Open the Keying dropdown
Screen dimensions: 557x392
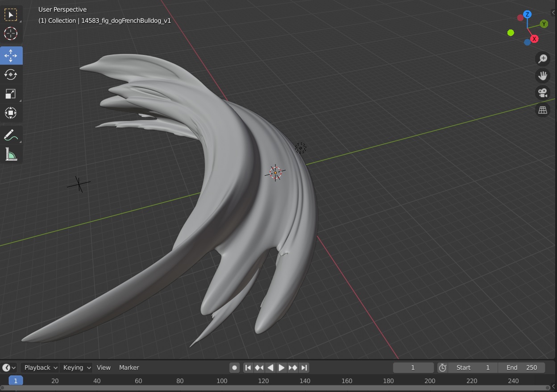tap(76, 367)
